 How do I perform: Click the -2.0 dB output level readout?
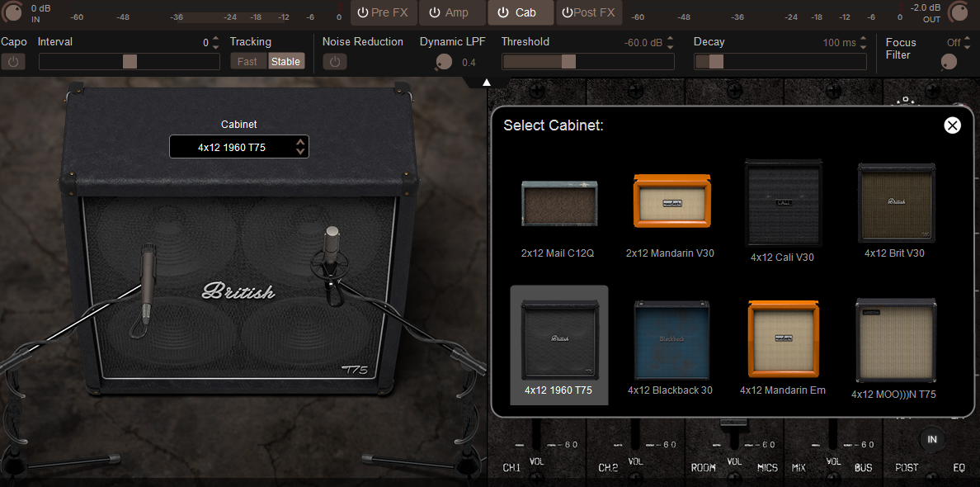(925, 7)
